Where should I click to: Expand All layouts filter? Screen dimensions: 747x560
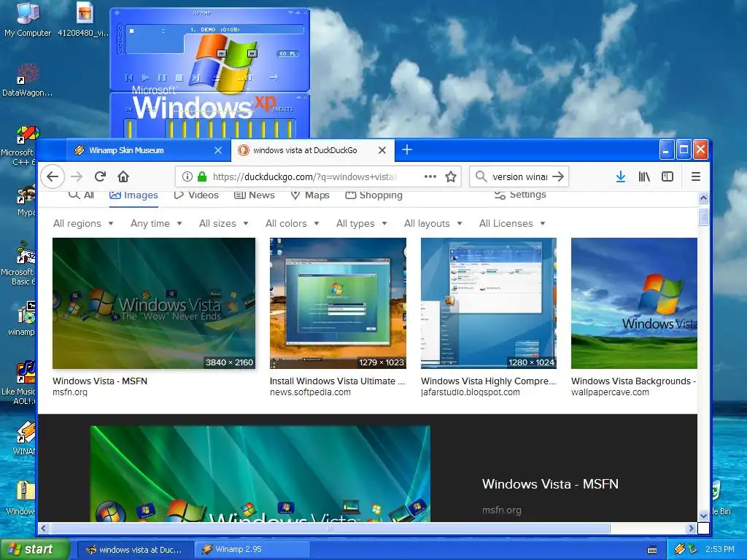click(x=433, y=223)
